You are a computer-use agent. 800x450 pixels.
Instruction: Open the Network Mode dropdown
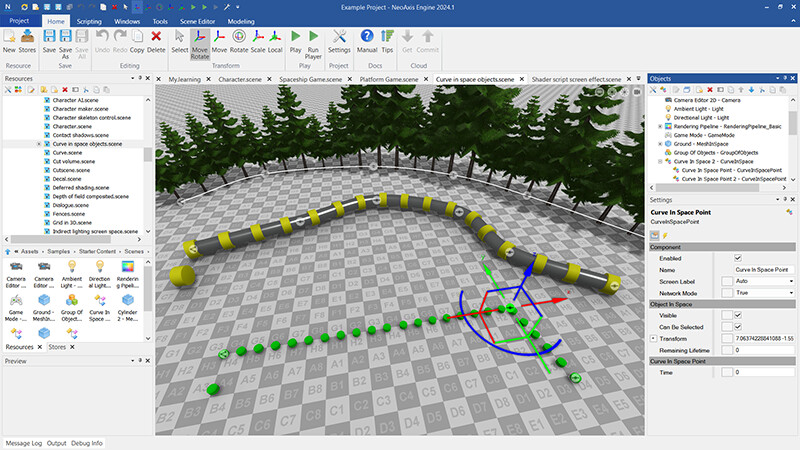point(790,293)
